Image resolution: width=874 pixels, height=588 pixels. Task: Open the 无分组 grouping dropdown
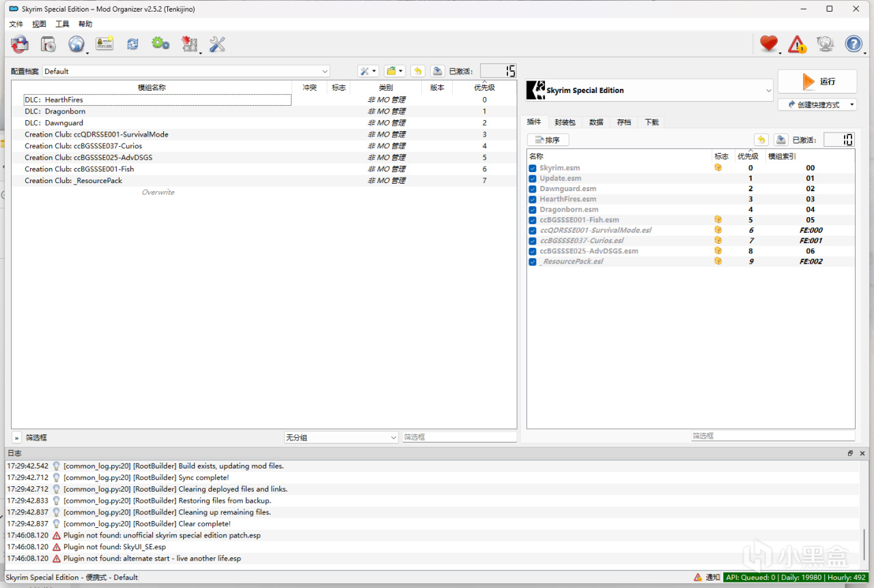point(341,437)
